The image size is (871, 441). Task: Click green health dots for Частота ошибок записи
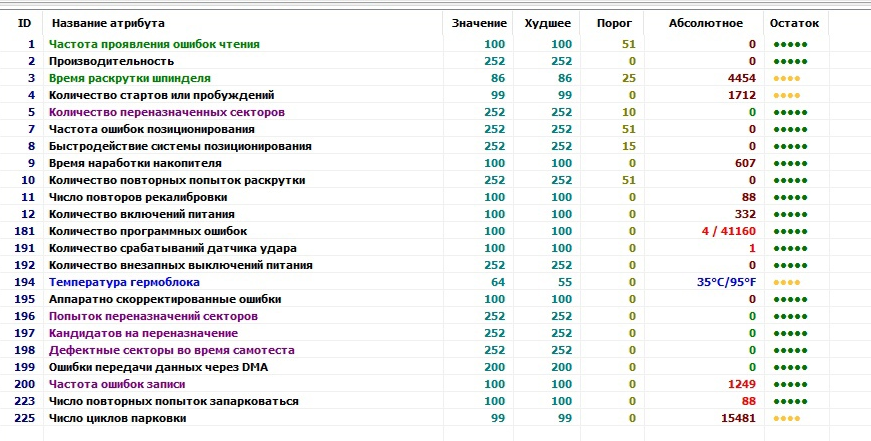790,384
